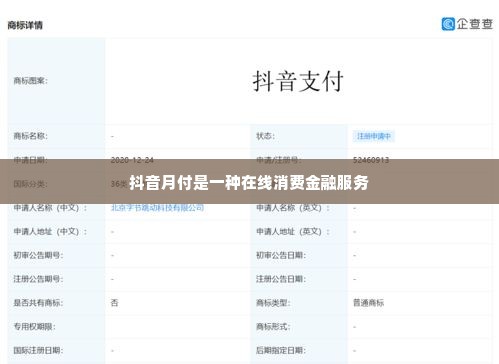Select the 申请人名称 (英文) label

click(x=293, y=208)
